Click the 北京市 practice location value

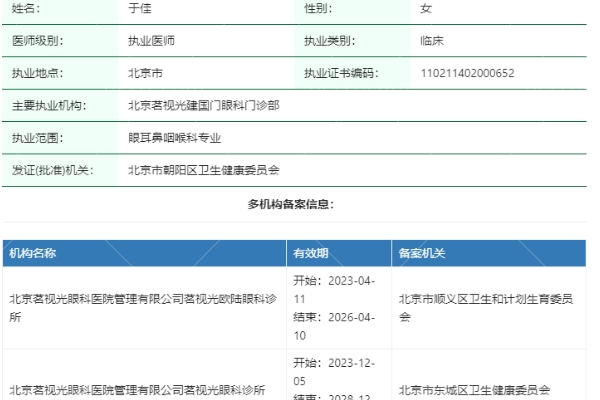(x=145, y=73)
